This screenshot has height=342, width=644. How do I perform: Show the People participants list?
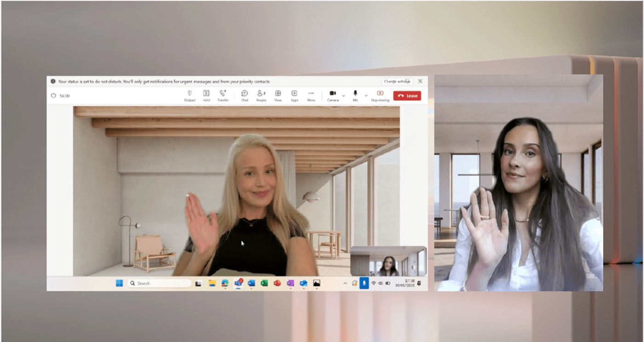pos(261,95)
